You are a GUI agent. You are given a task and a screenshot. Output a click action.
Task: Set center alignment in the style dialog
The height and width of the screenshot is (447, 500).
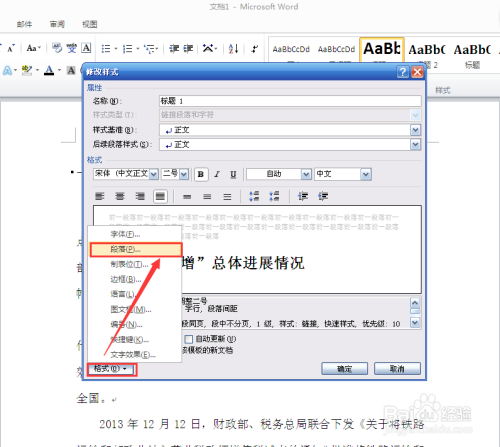(x=120, y=196)
